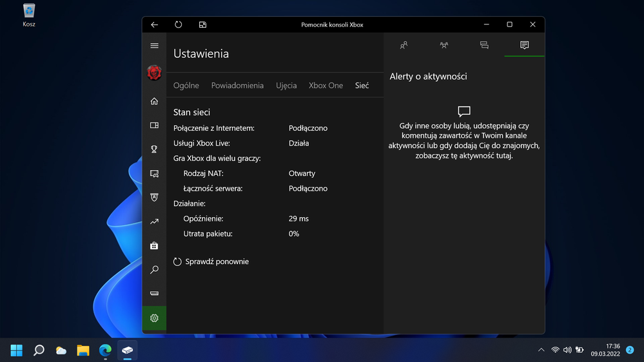
Task: Click the Refresh icon in title bar
Action: click(x=179, y=24)
